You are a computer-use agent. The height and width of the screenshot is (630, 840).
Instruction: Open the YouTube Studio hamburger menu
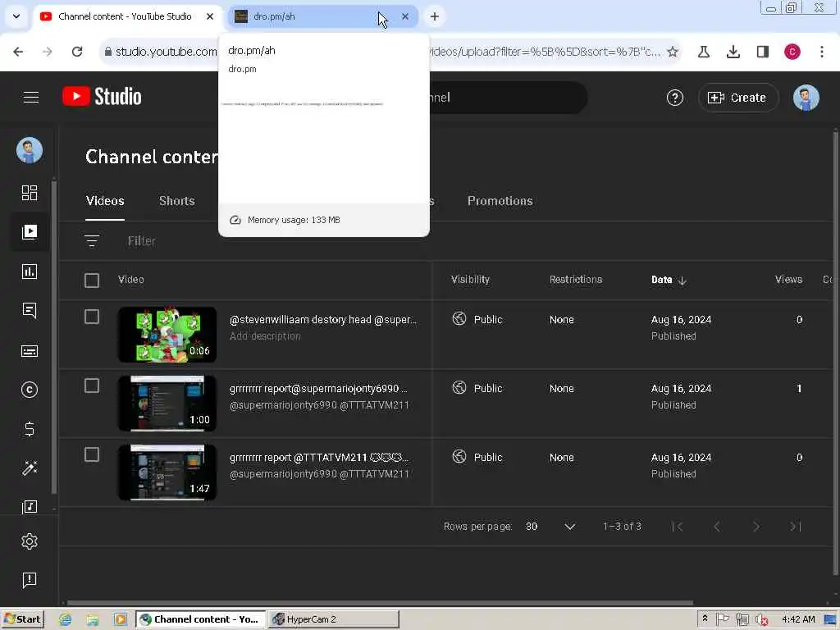31,97
